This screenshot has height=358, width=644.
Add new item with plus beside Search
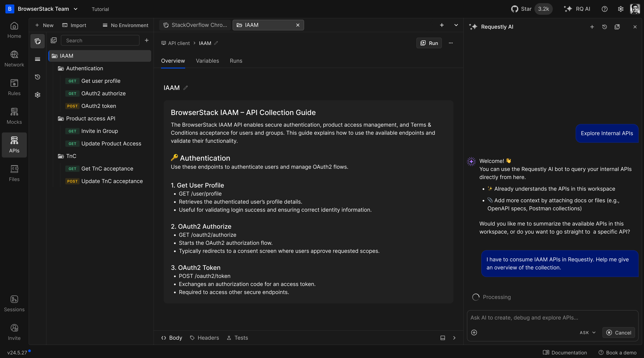(147, 40)
